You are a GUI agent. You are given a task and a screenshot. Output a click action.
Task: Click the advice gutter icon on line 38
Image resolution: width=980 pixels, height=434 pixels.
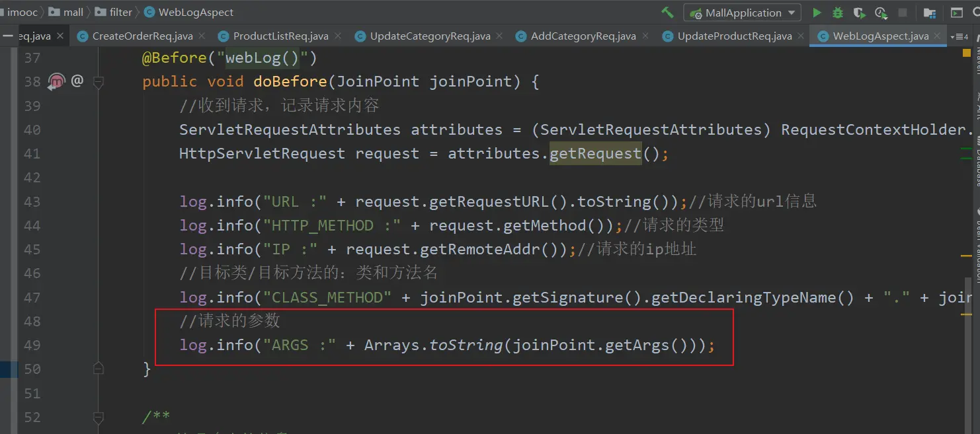57,81
